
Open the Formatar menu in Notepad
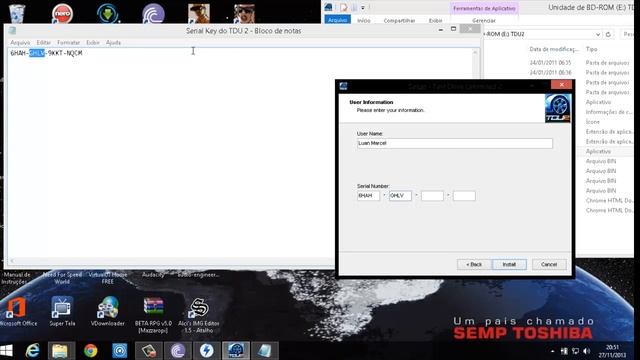68,42
